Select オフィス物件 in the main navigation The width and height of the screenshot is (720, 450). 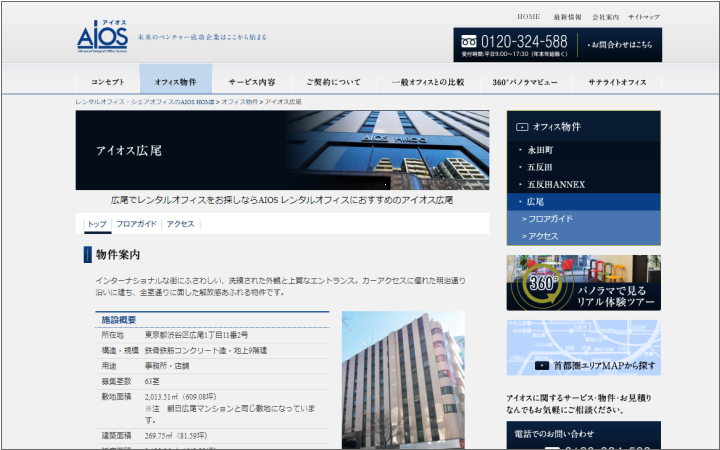coord(175,79)
